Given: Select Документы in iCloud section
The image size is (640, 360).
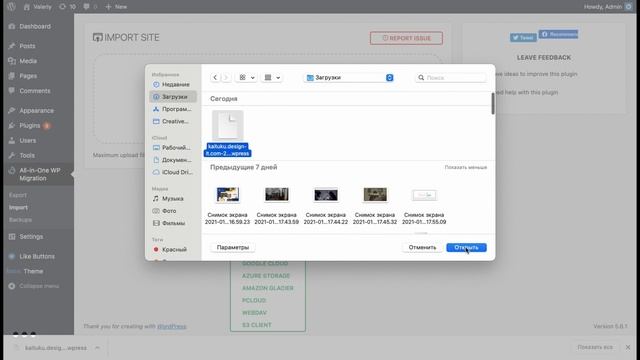Looking at the screenshot, I should click(173, 160).
